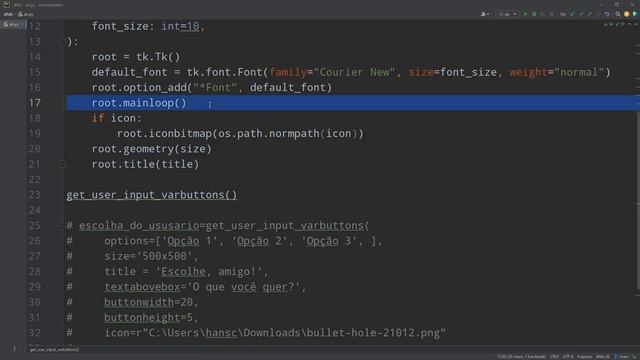This screenshot has width=640, height=360.
Task: Click the UTF-8 encoding in the status bar
Action: (x=568, y=357)
